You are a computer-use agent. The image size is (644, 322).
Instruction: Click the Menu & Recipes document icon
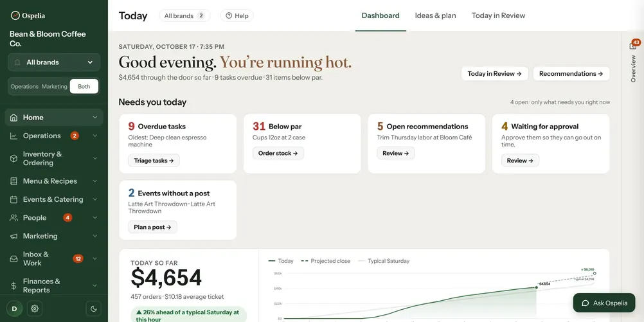[13, 181]
